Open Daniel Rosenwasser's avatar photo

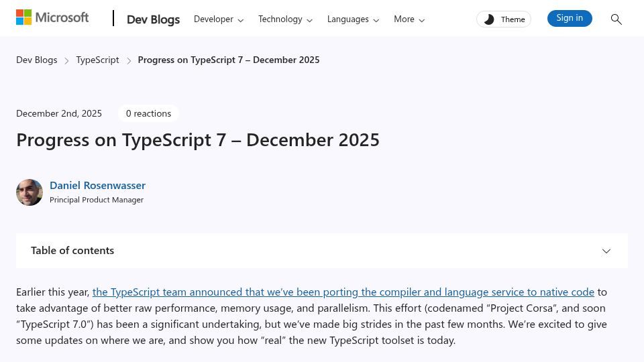[29, 192]
